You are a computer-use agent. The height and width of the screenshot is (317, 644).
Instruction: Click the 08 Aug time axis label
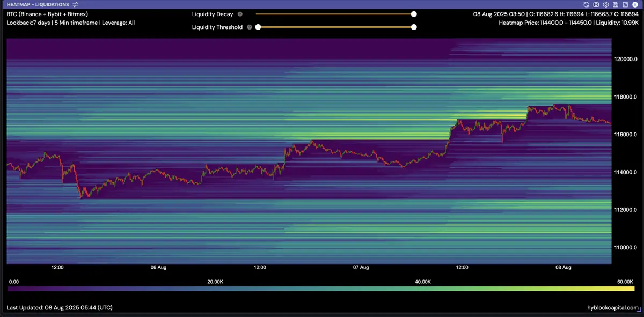563,267
